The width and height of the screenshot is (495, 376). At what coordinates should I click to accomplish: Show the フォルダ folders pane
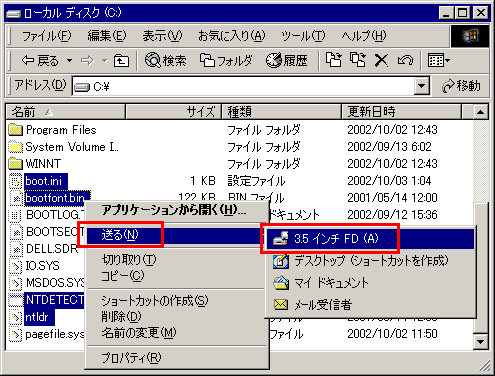pos(226,60)
